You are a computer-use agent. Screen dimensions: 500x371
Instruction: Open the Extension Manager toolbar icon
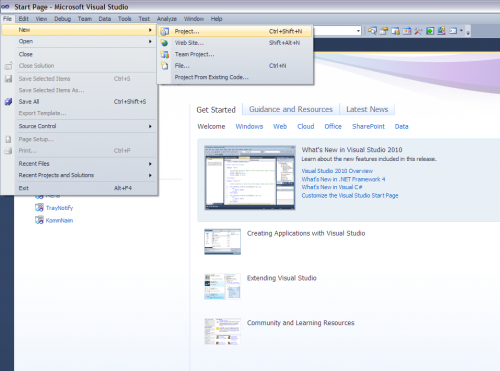(x=441, y=31)
